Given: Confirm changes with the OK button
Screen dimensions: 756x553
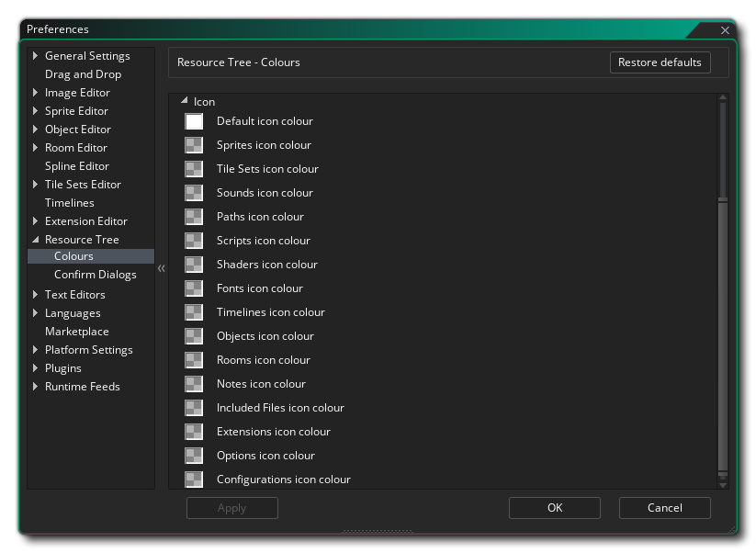Looking at the screenshot, I should [554, 507].
